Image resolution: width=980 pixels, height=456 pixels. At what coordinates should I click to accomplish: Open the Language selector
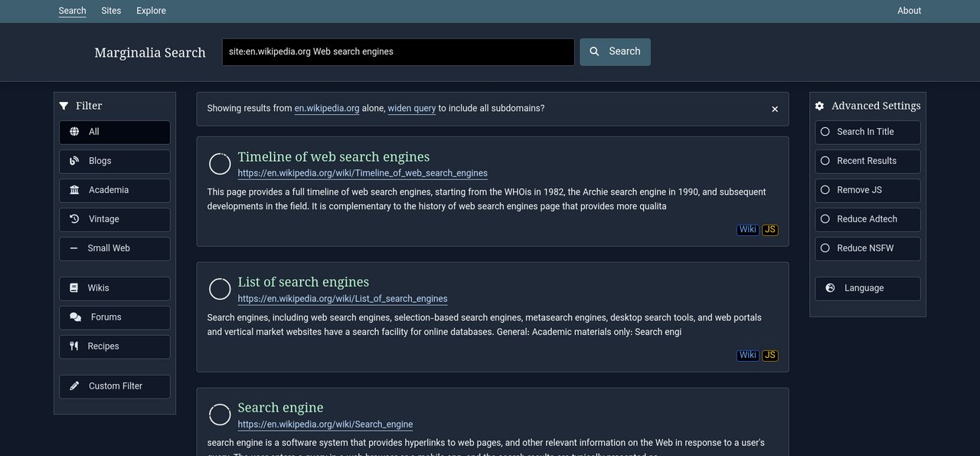pos(867,288)
